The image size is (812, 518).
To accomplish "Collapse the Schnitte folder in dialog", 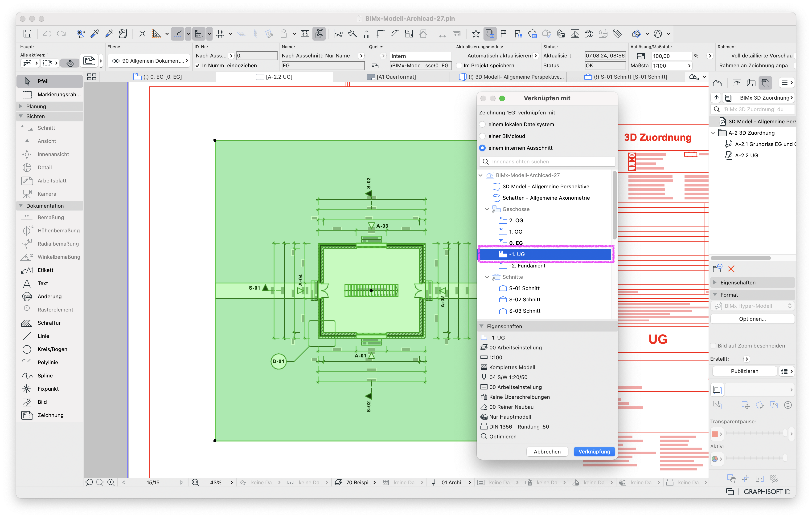I will point(487,277).
